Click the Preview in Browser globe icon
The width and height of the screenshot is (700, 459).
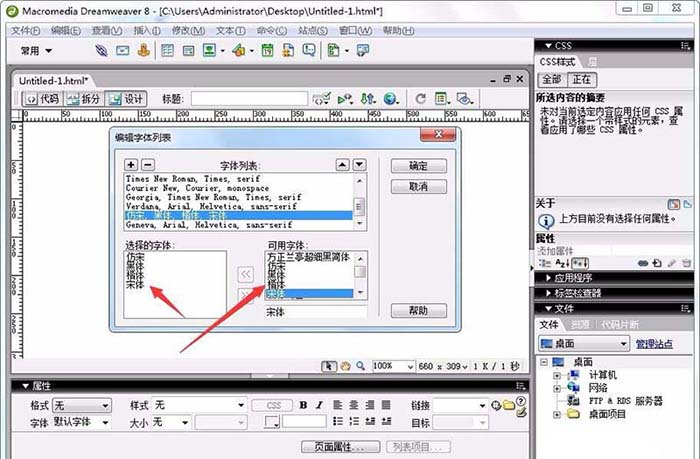[390, 98]
